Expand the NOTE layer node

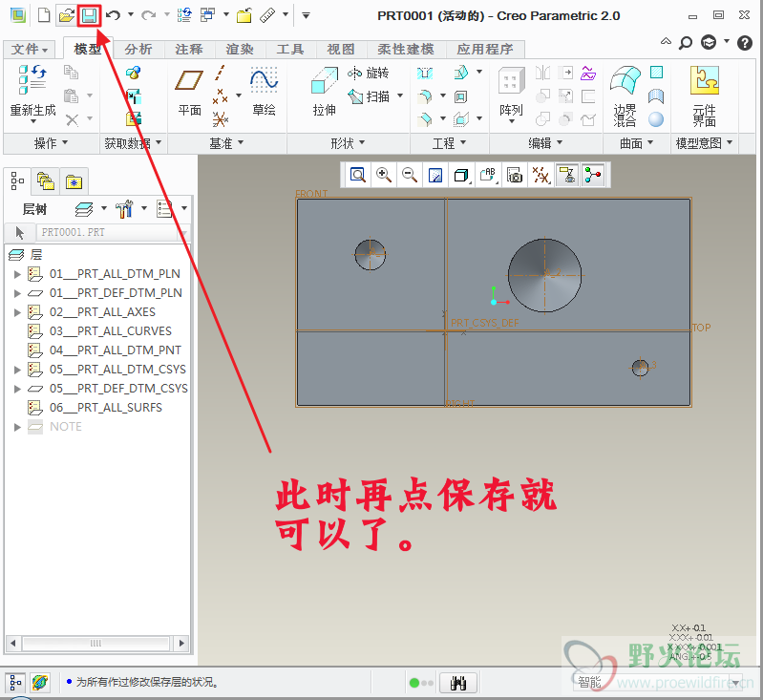pos(17,427)
